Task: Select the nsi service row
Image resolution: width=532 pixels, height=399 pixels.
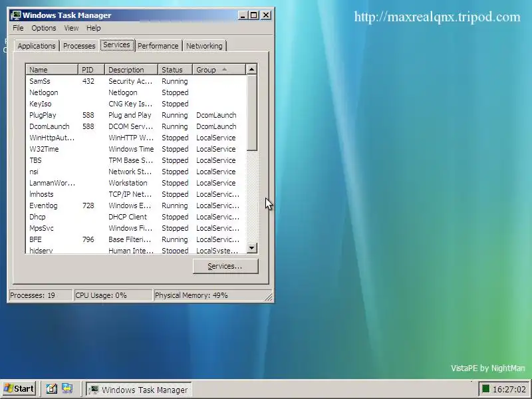Action: click(136, 172)
